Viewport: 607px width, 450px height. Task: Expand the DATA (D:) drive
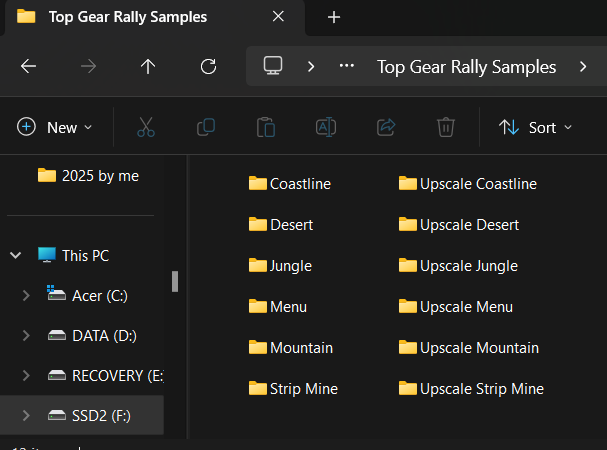tap(26, 335)
